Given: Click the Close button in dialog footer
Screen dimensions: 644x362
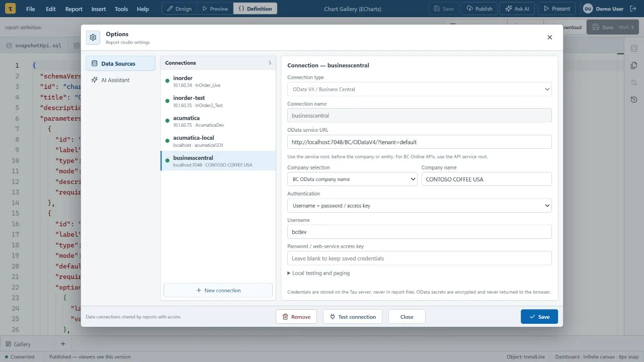Looking at the screenshot, I should pyautogui.click(x=407, y=317).
